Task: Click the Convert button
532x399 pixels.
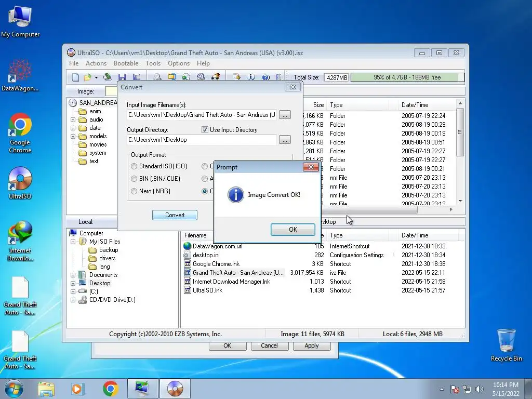Action: [x=175, y=215]
